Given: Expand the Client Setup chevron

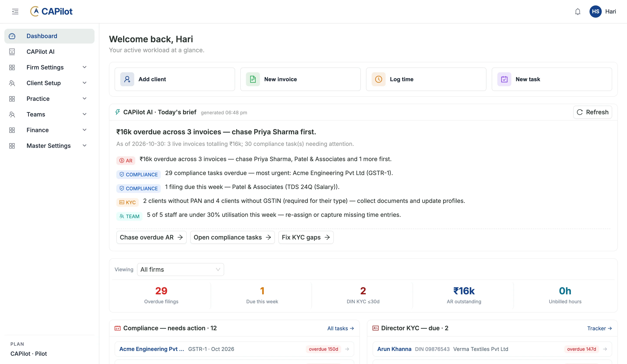Looking at the screenshot, I should [85, 83].
